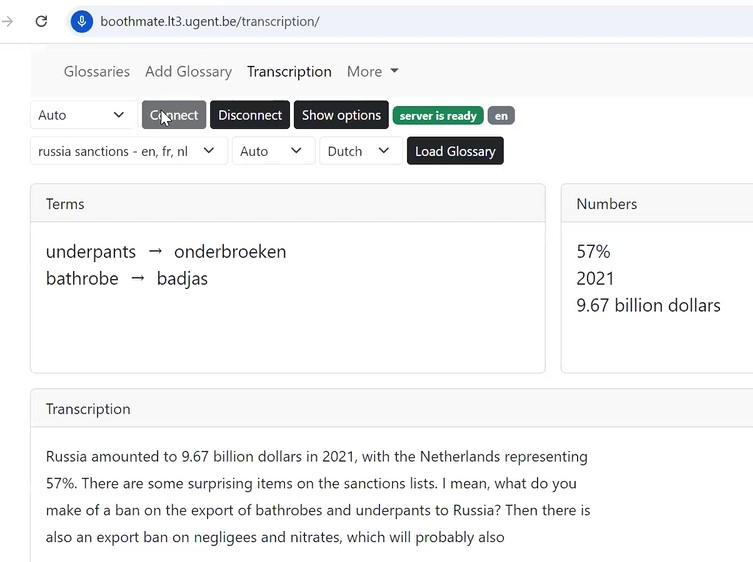Click the Load Glossary button
This screenshot has height=562, width=753.
(x=455, y=151)
